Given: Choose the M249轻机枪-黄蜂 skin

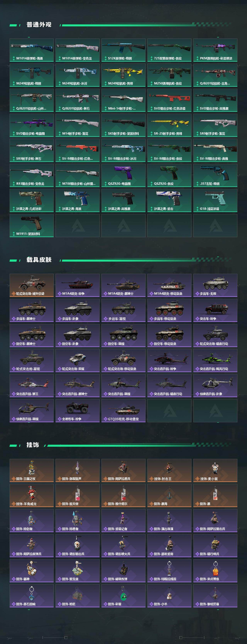Looking at the screenshot, I should click(123, 75).
